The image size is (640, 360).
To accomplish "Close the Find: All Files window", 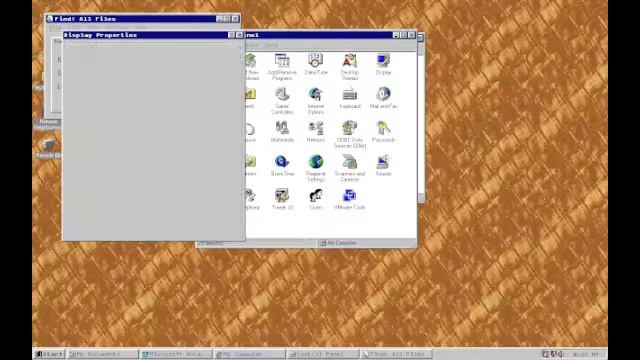I will point(235,19).
